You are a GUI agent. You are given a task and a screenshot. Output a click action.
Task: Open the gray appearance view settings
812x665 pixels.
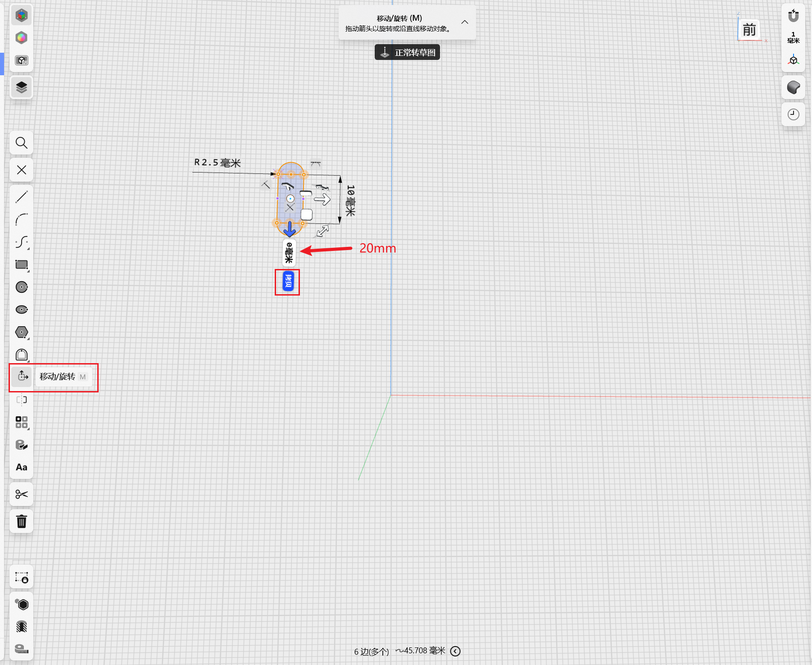(793, 87)
